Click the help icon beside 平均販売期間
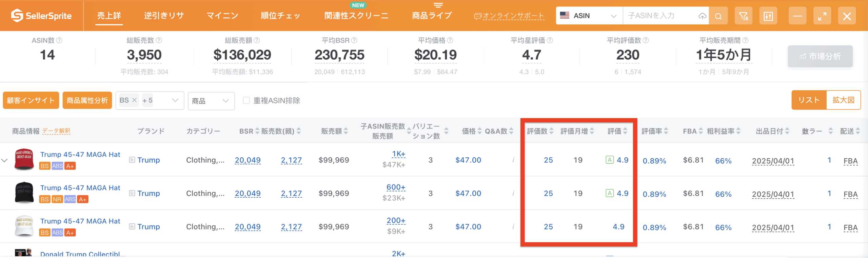The width and height of the screenshot is (868, 258). coord(745,40)
